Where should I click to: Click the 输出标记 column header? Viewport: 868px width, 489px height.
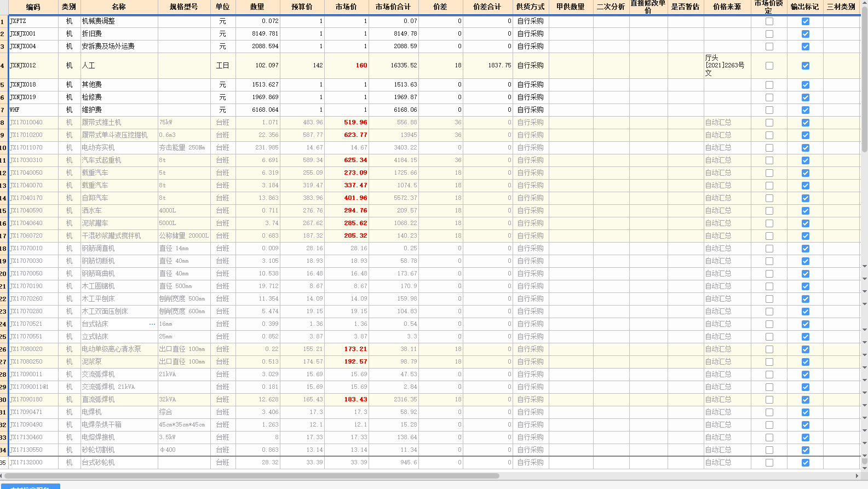pyautogui.click(x=805, y=7)
